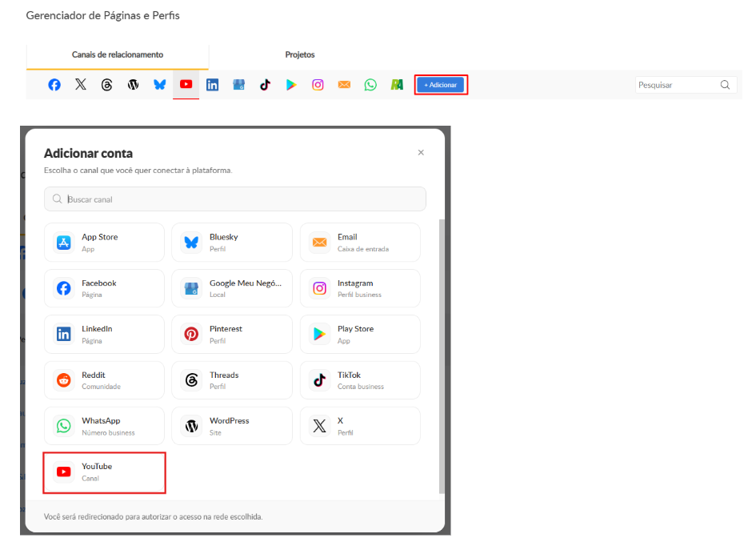Image resolution: width=756 pixels, height=550 pixels.
Task: Choose X Perfil card in dialog
Action: (360, 426)
